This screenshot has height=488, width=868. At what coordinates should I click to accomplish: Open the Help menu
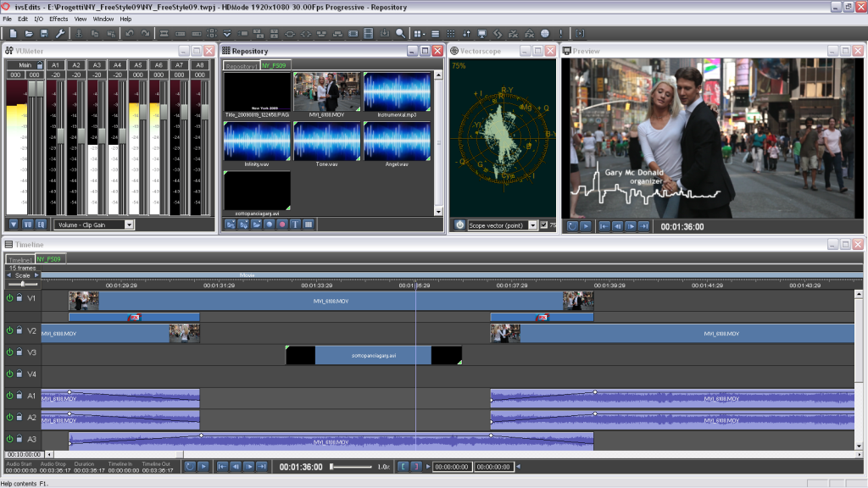click(x=125, y=19)
